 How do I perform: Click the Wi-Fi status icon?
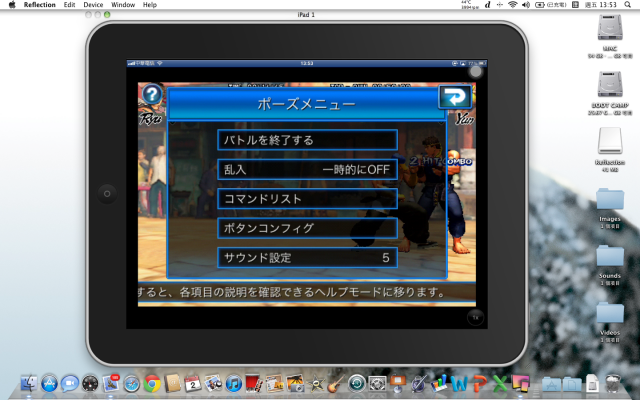click(x=513, y=5)
